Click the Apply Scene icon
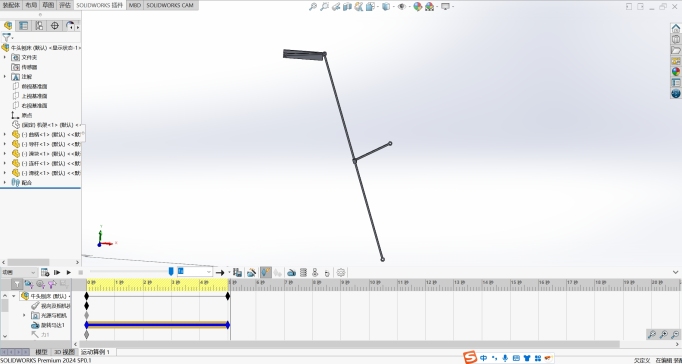 pyautogui.click(x=430, y=7)
